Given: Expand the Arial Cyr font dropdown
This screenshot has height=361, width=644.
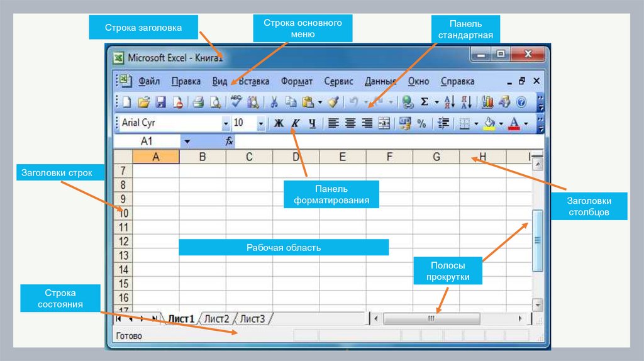Looking at the screenshot, I should click(226, 124).
